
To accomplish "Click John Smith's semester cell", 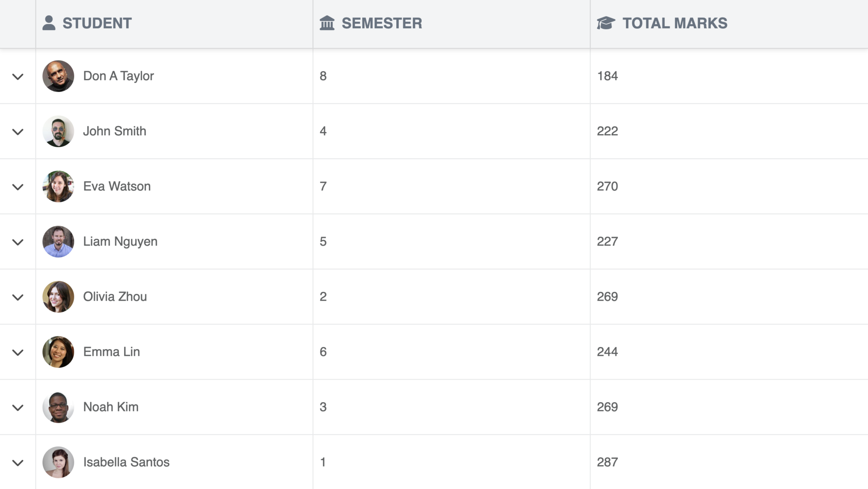I will click(451, 131).
